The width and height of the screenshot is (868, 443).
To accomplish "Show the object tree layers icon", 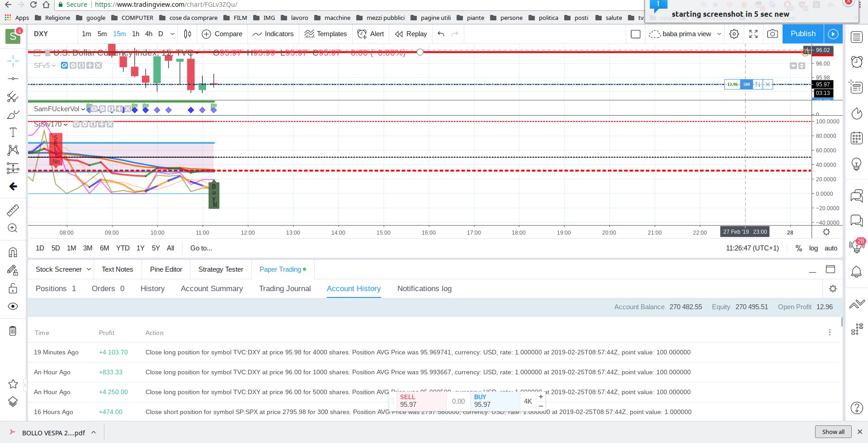I will coord(13,401).
